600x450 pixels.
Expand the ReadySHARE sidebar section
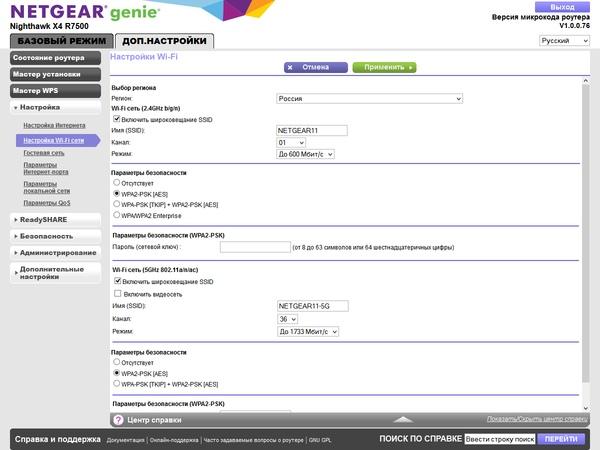[55, 220]
